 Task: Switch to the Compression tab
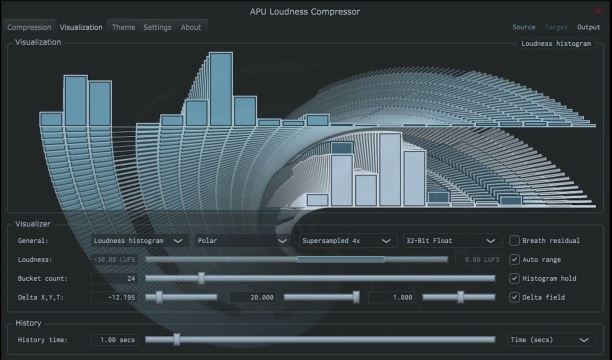tap(29, 27)
